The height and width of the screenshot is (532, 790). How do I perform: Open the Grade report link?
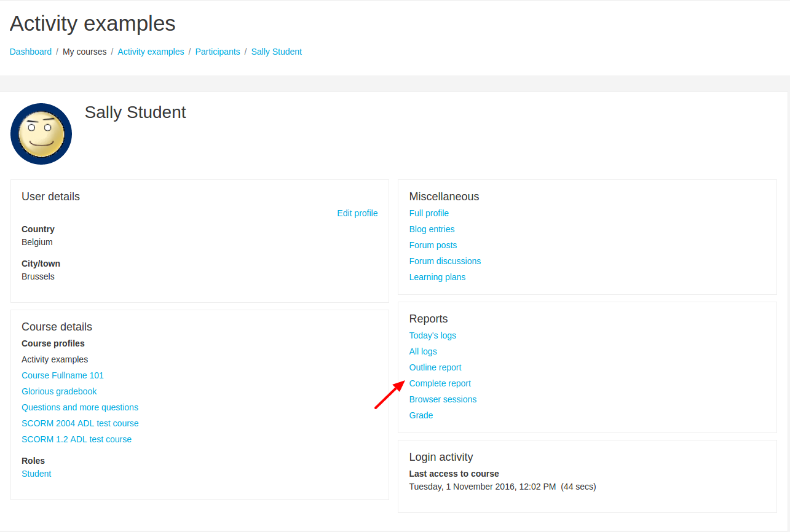(x=421, y=415)
